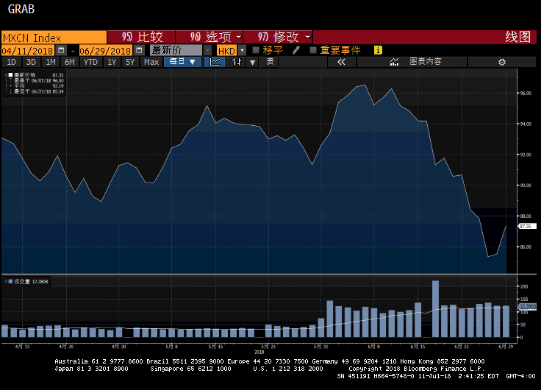Expand the dropdown arrow beside 最新价 field

tap(208, 50)
